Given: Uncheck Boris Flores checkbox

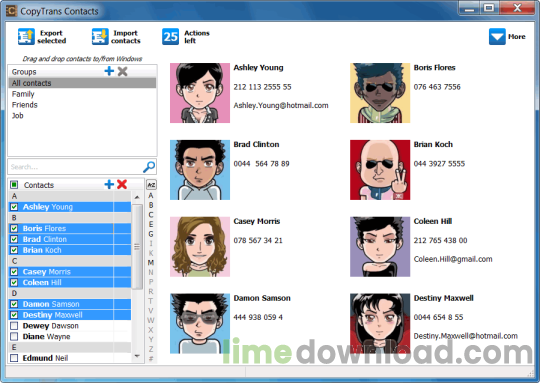Looking at the screenshot, I should 14,228.
